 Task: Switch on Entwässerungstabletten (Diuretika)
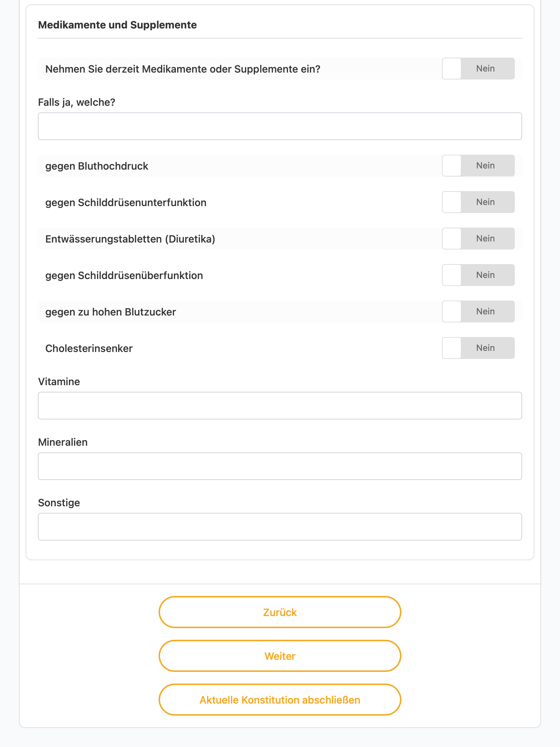point(478,239)
